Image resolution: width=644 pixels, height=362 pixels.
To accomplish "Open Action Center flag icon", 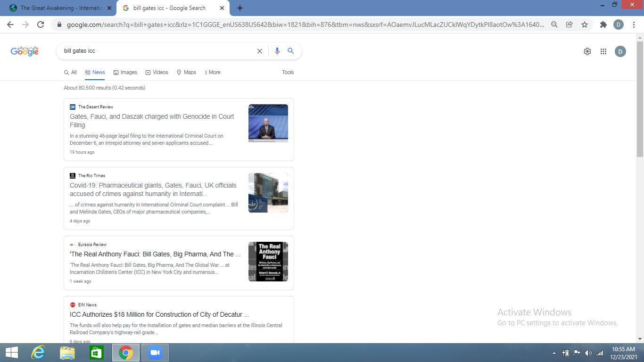I will 577,353.
